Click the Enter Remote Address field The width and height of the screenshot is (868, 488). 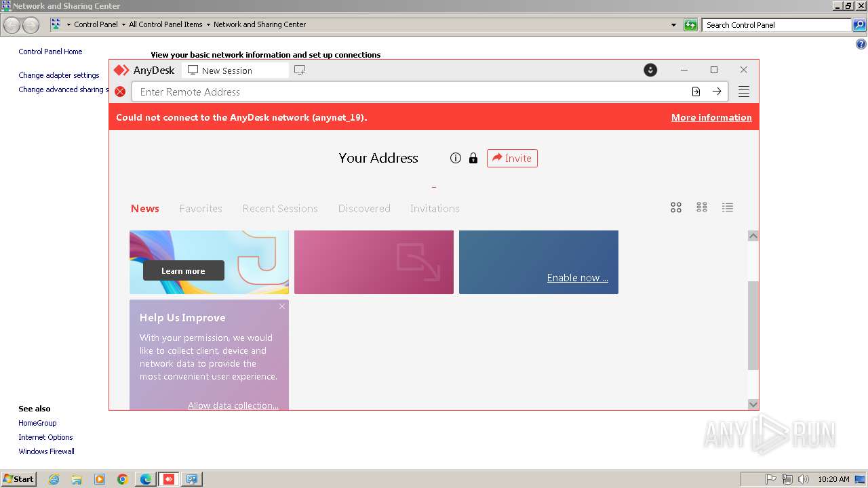[x=410, y=91]
